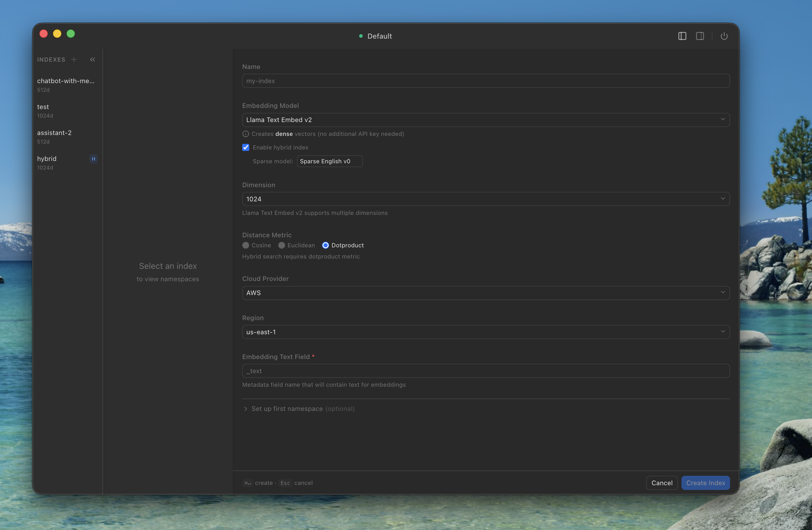
Task: Click the Create Index button
Action: (706, 483)
